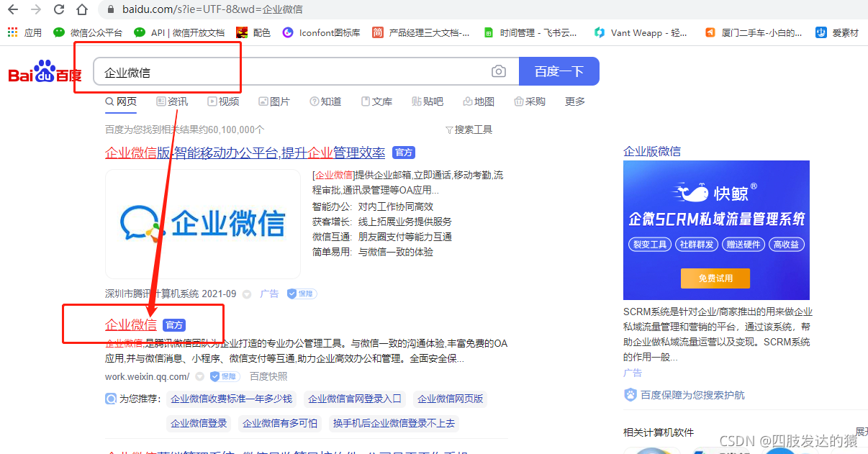Switch to 视频 tab
The width and height of the screenshot is (868, 454).
(x=223, y=101)
